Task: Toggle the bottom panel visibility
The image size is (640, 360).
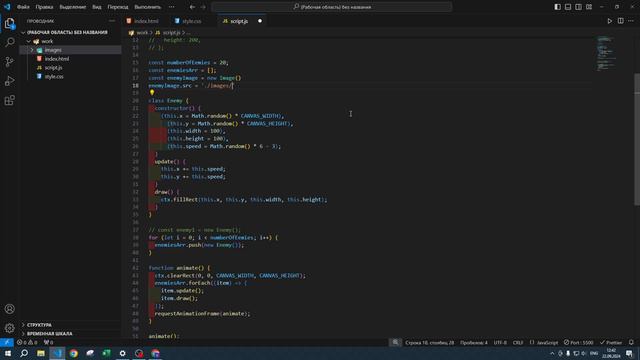Action: pos(568,7)
